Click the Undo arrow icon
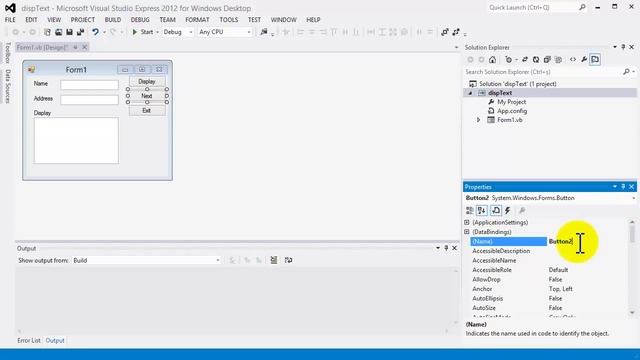Image resolution: width=640 pixels, height=360 pixels. click(x=95, y=32)
